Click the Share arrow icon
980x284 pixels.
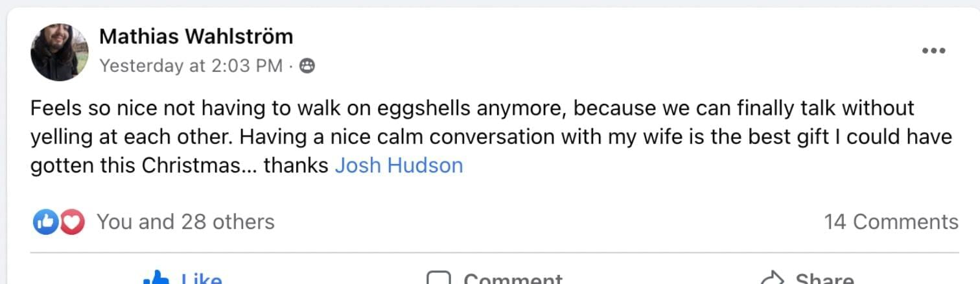click(x=772, y=279)
